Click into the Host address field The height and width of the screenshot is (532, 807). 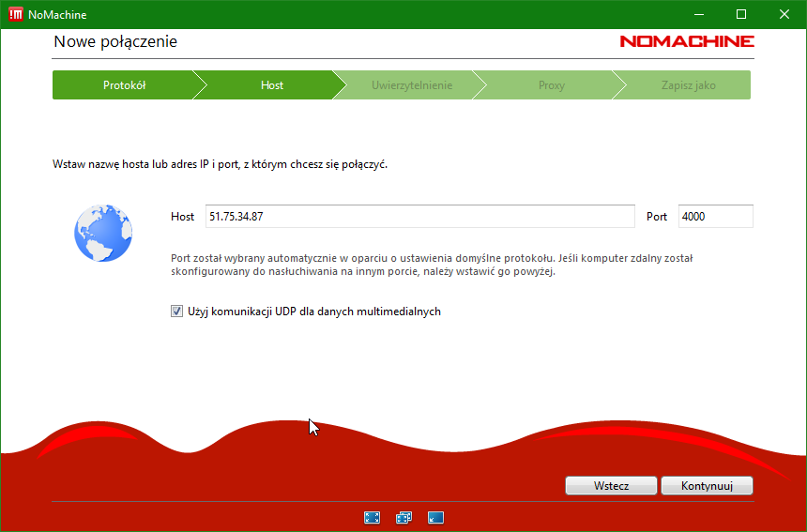tap(419, 217)
